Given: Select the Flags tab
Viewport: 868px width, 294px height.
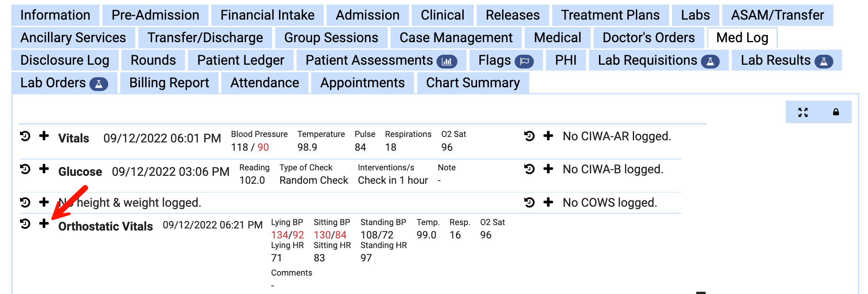Looking at the screenshot, I should [505, 60].
